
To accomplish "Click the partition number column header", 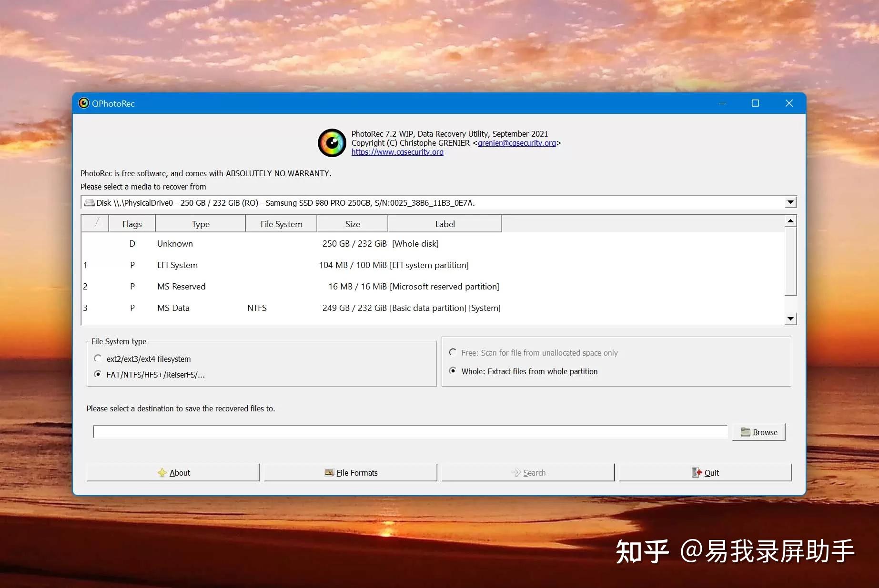I will [95, 224].
